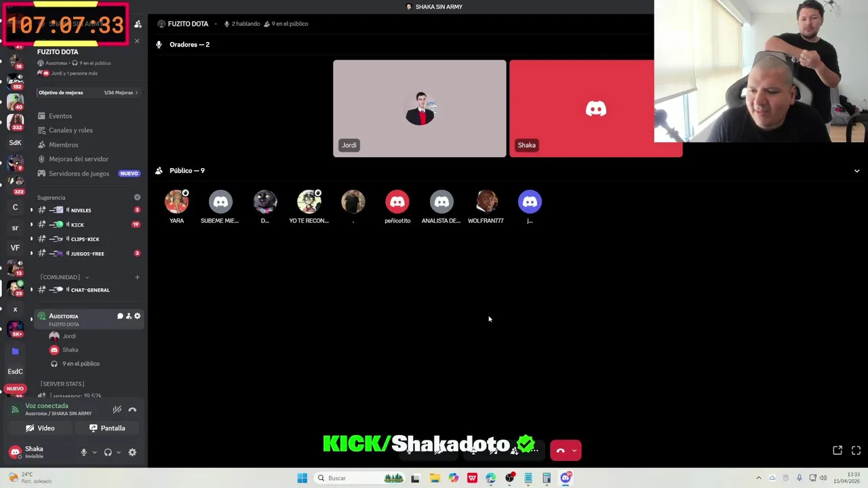
Task: Leave the stage with red hang-up button
Action: click(x=560, y=450)
